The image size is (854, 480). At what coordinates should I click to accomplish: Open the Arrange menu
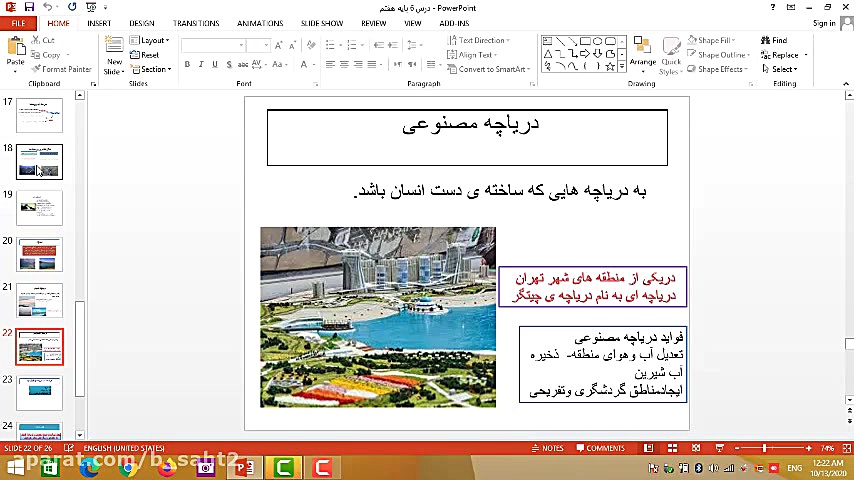tap(643, 53)
